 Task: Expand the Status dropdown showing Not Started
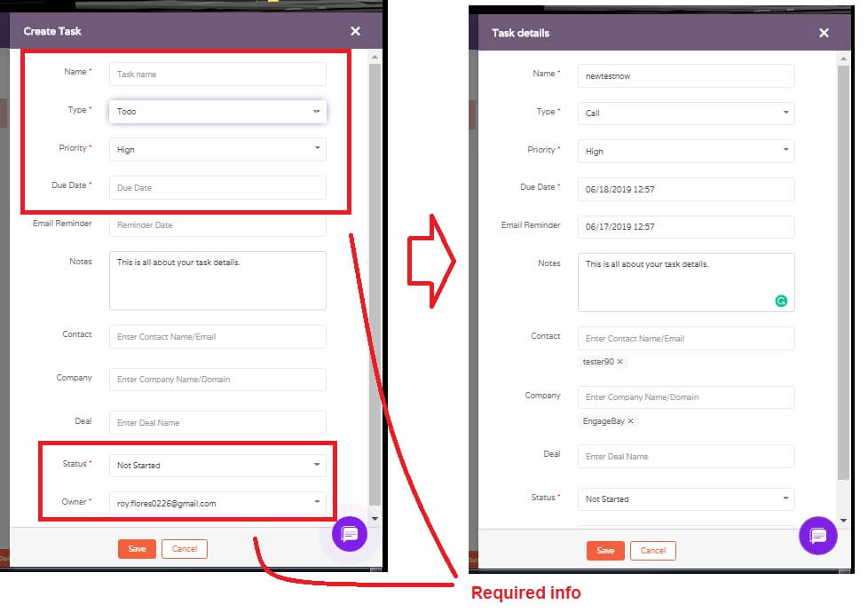[316, 465]
